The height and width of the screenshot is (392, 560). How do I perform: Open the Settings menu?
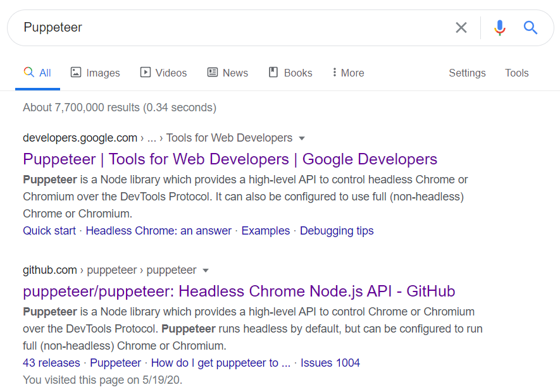pos(467,73)
